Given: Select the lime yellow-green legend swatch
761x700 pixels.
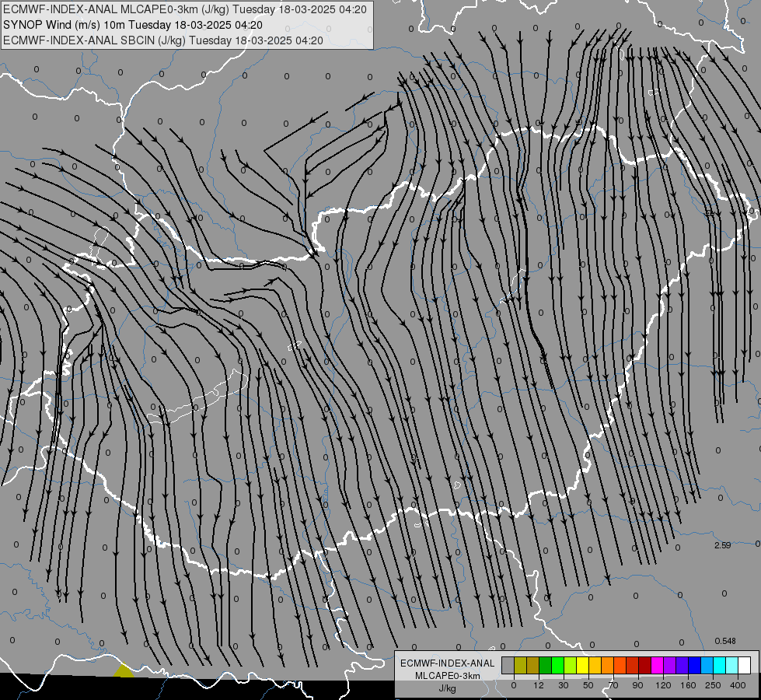Looking at the screenshot, I should click(571, 665).
